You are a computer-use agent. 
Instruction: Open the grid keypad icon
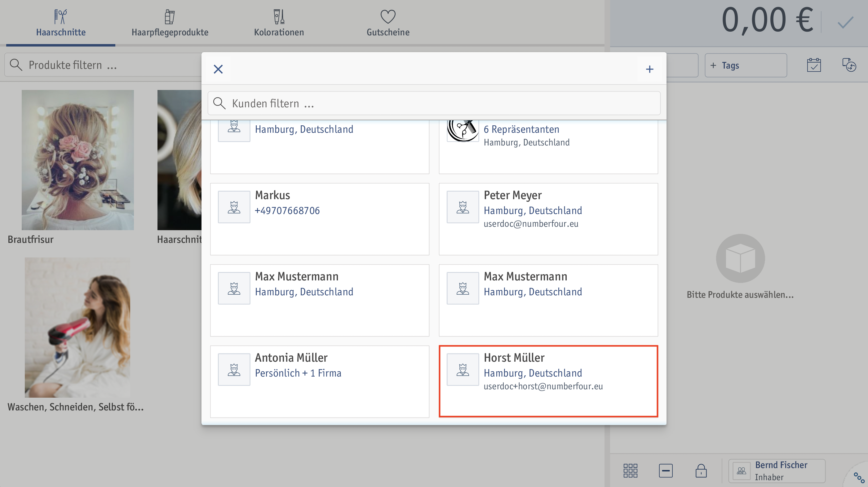point(630,471)
